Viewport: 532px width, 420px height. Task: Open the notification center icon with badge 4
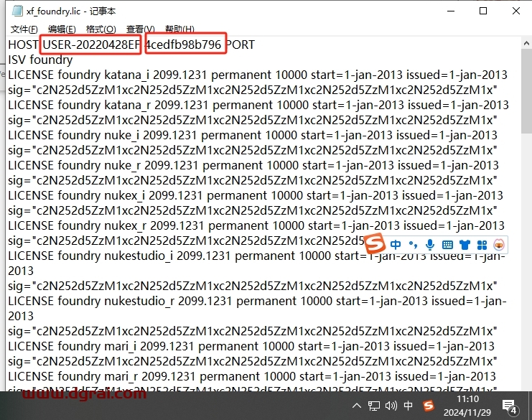[509, 406]
